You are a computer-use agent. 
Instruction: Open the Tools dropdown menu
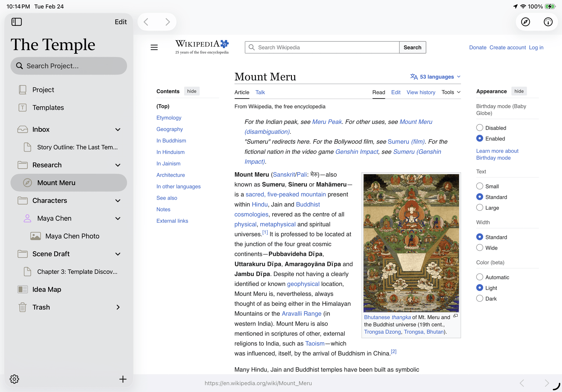coord(451,92)
